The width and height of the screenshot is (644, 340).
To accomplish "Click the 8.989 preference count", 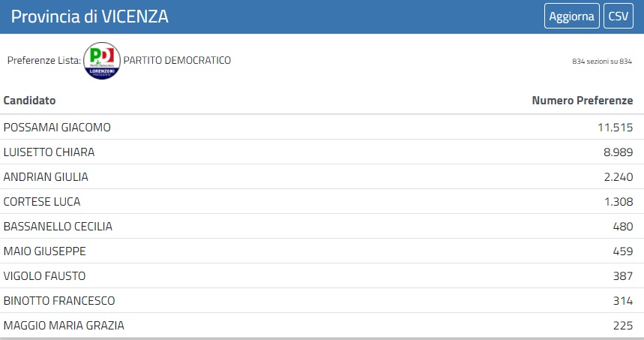I will (x=618, y=152).
